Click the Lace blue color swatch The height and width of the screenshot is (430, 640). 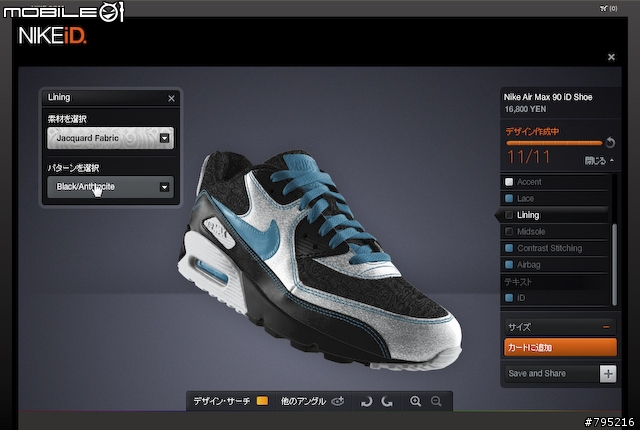click(x=509, y=199)
